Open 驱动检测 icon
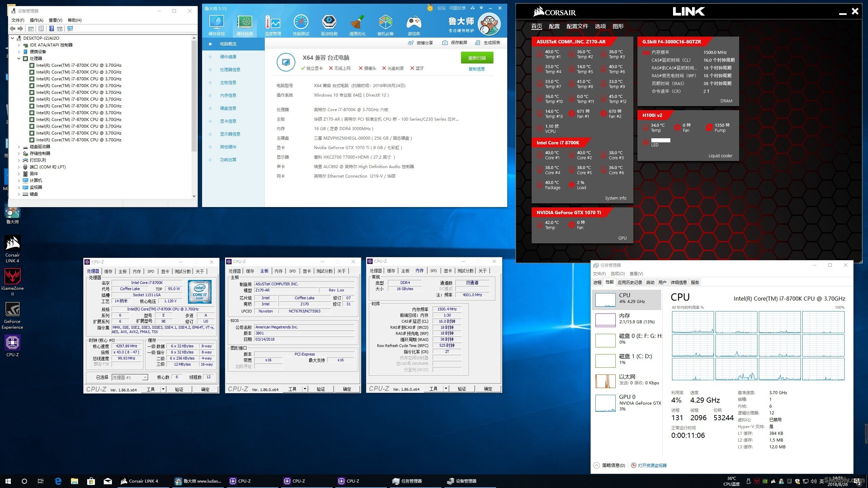 [x=329, y=25]
